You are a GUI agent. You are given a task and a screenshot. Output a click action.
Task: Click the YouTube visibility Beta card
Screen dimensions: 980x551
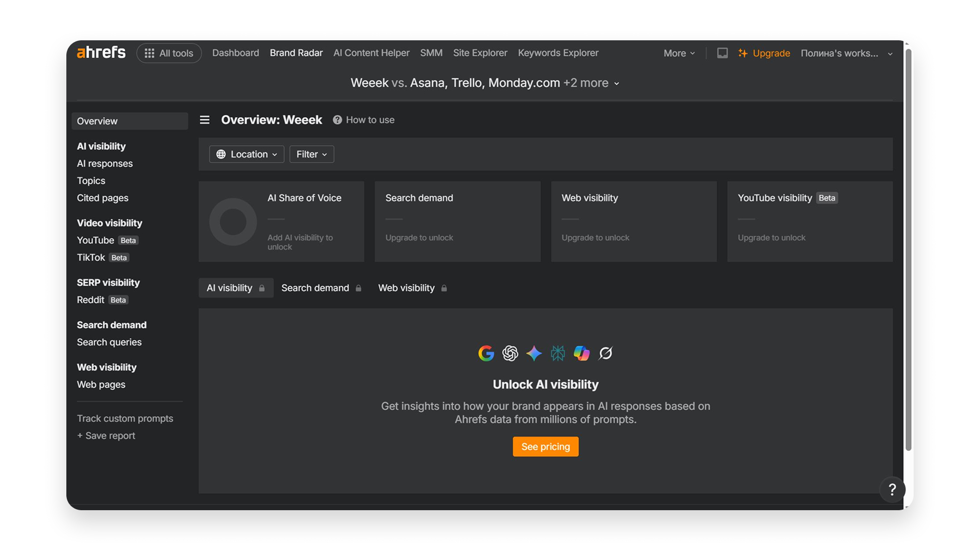click(x=810, y=222)
